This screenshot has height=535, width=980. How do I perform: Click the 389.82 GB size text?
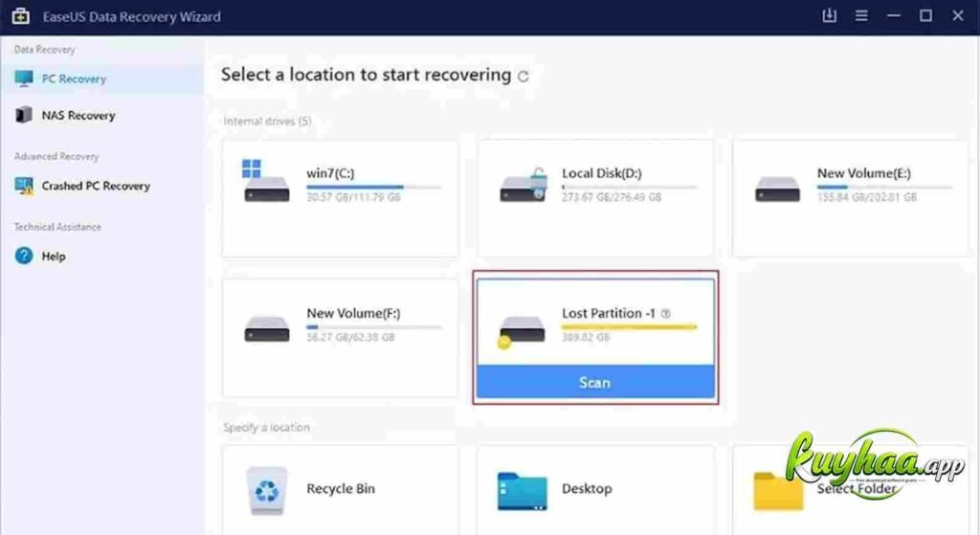586,338
